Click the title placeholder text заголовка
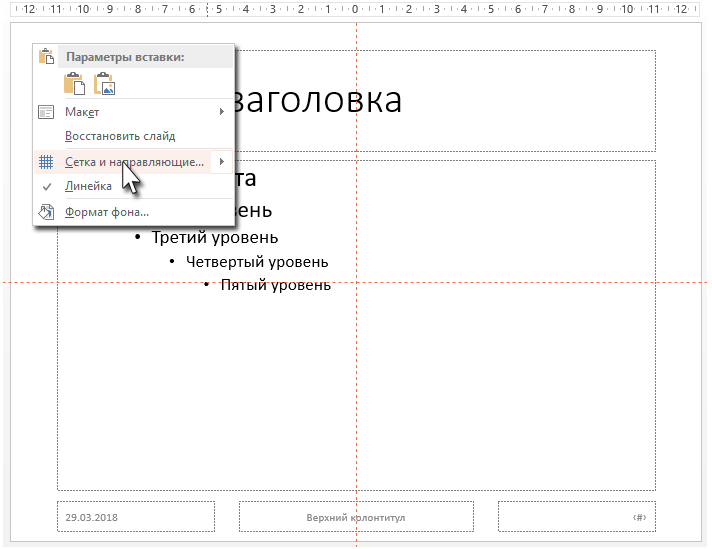 coord(317,100)
